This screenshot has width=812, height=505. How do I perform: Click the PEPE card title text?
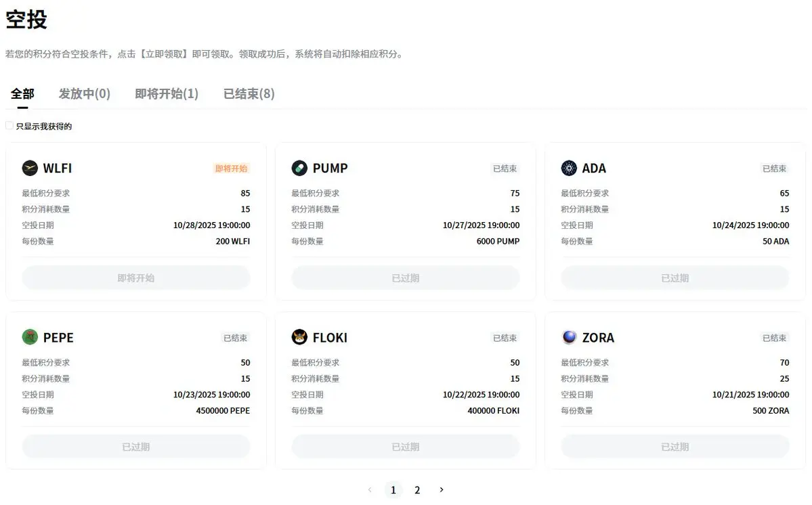point(58,337)
